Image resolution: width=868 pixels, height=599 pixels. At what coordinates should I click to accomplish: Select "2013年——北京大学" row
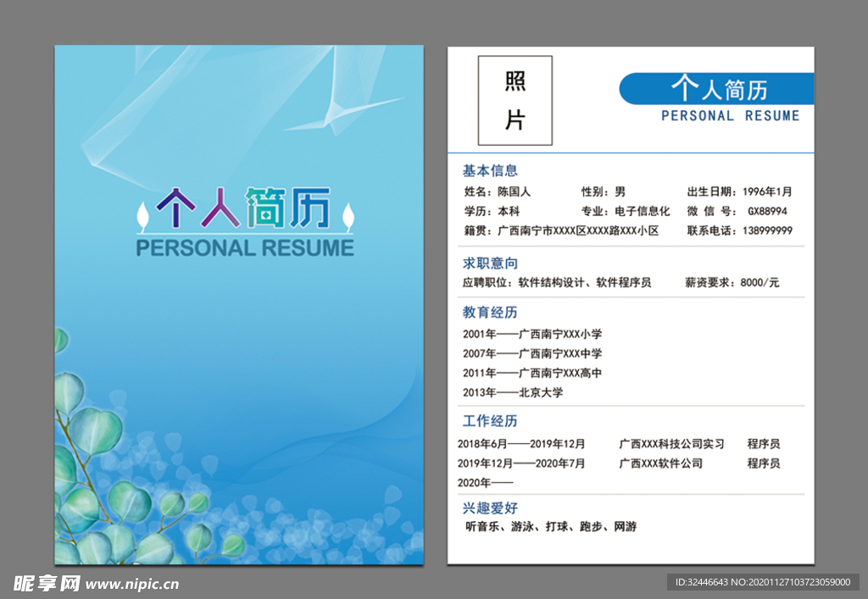(513, 392)
